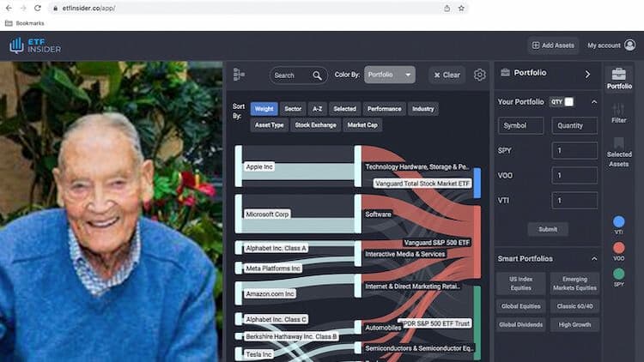Sort by A-Z
The image size is (644, 362).
click(x=318, y=109)
